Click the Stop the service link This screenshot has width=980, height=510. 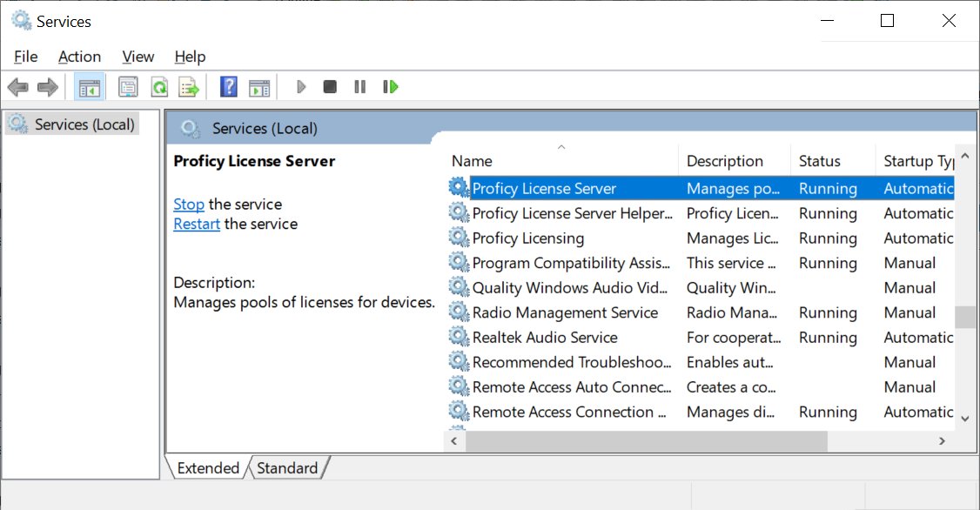(189, 205)
